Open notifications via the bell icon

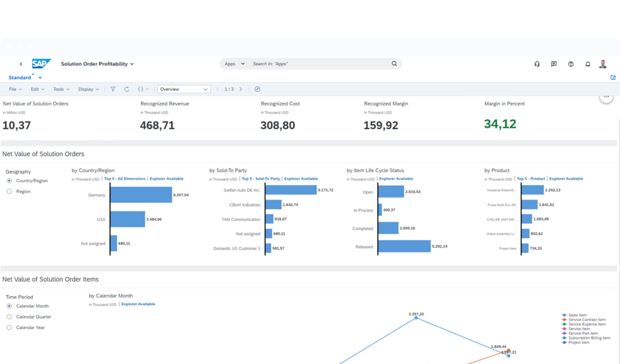tap(588, 64)
